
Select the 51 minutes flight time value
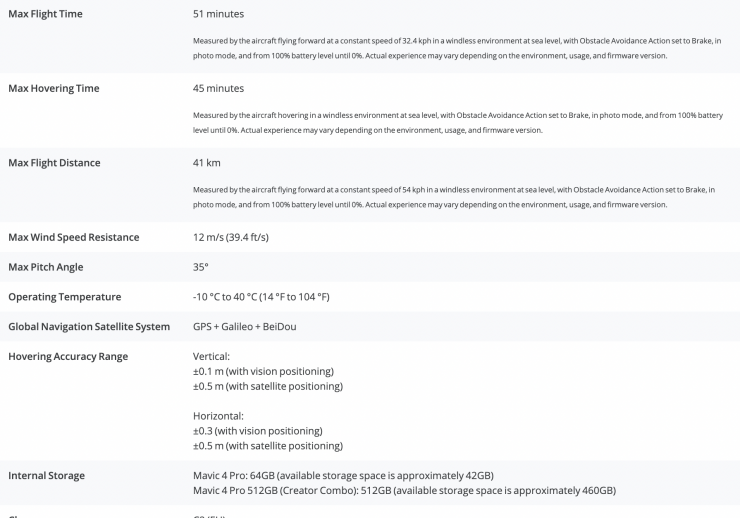(x=218, y=14)
